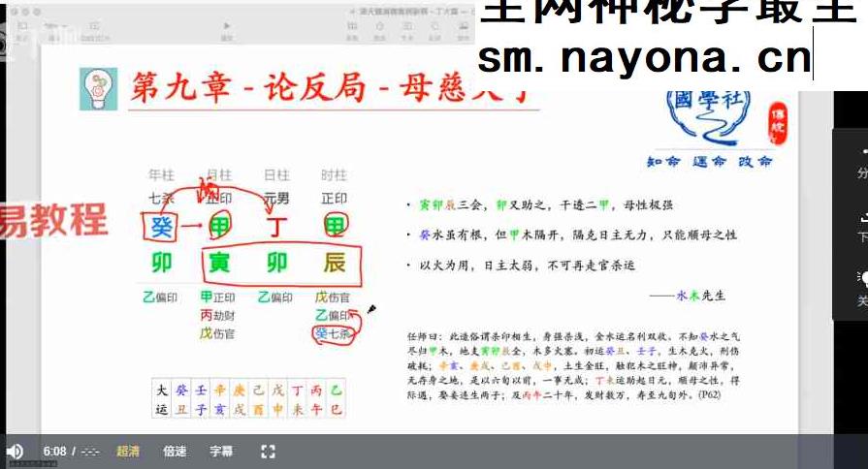Select the lightbulb image on the slide
This screenshot has width=868, height=469.
[99, 89]
